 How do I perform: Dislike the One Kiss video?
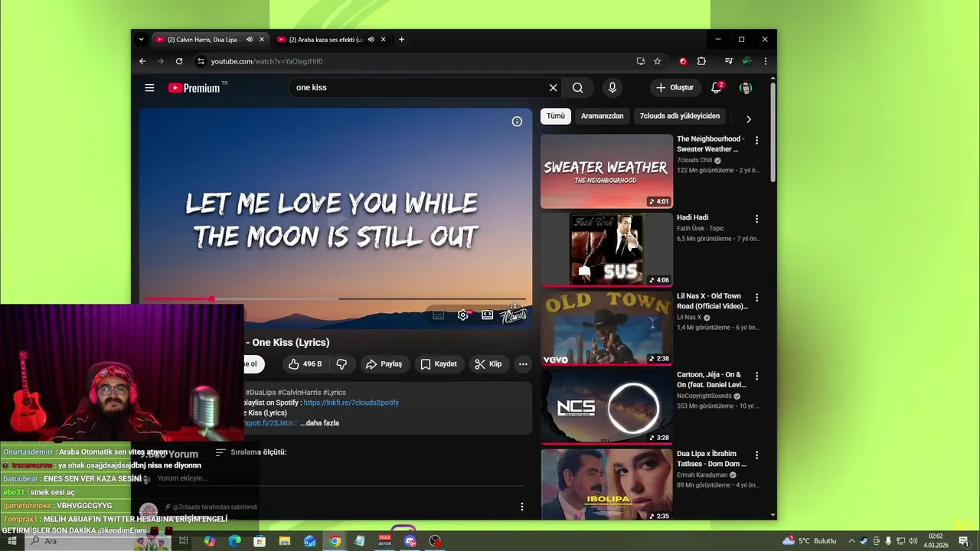click(x=341, y=364)
